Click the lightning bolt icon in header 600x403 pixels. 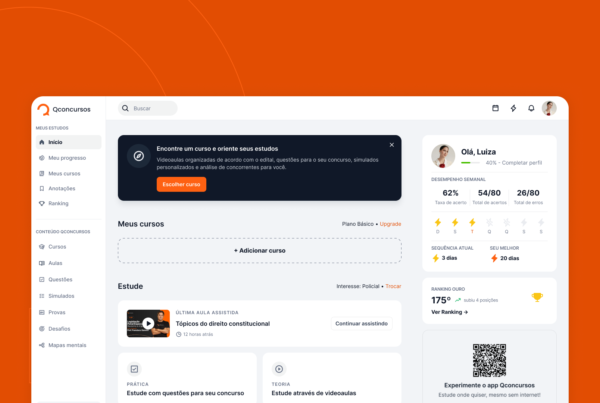(513, 108)
